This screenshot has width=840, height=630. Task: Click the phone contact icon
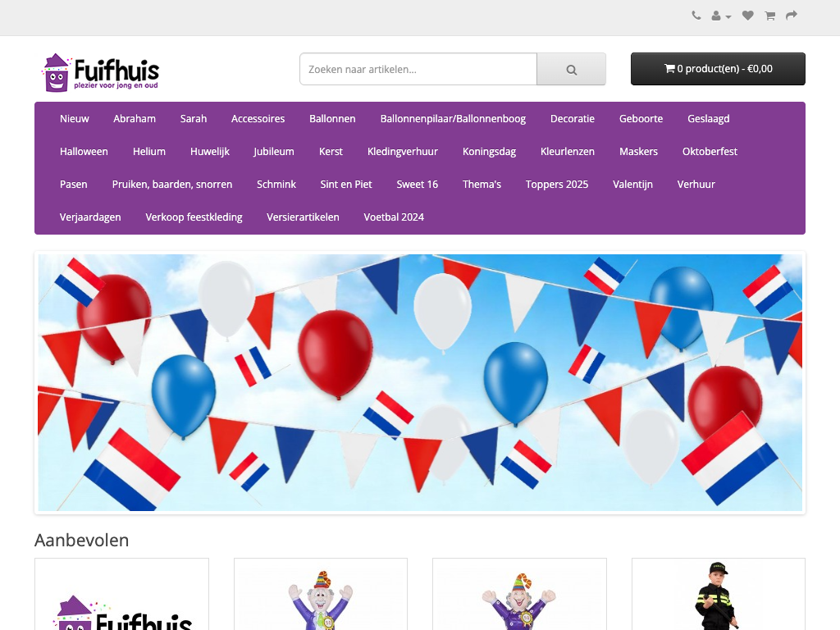[x=696, y=16]
